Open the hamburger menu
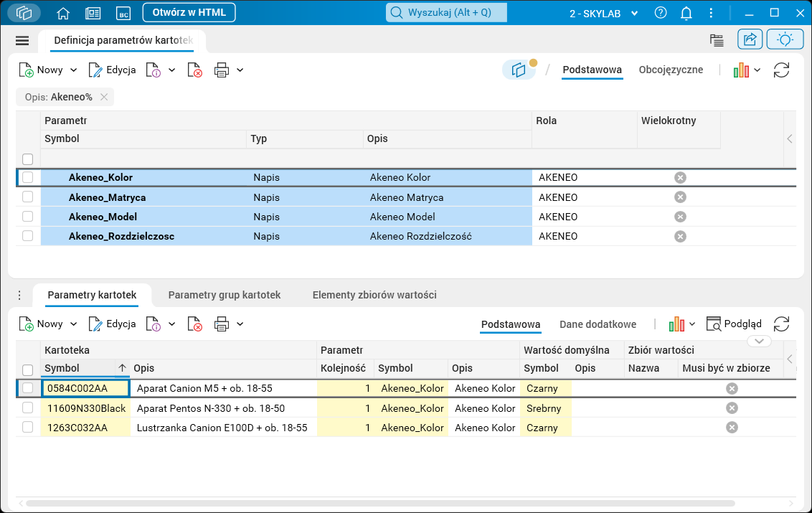Viewport: 812px width, 513px height. [22, 41]
